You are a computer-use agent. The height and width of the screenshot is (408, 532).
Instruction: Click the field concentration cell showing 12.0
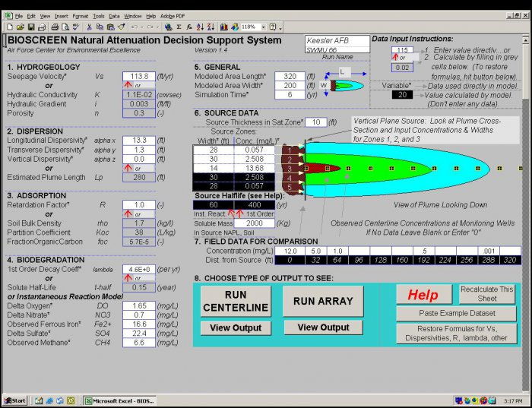290,251
